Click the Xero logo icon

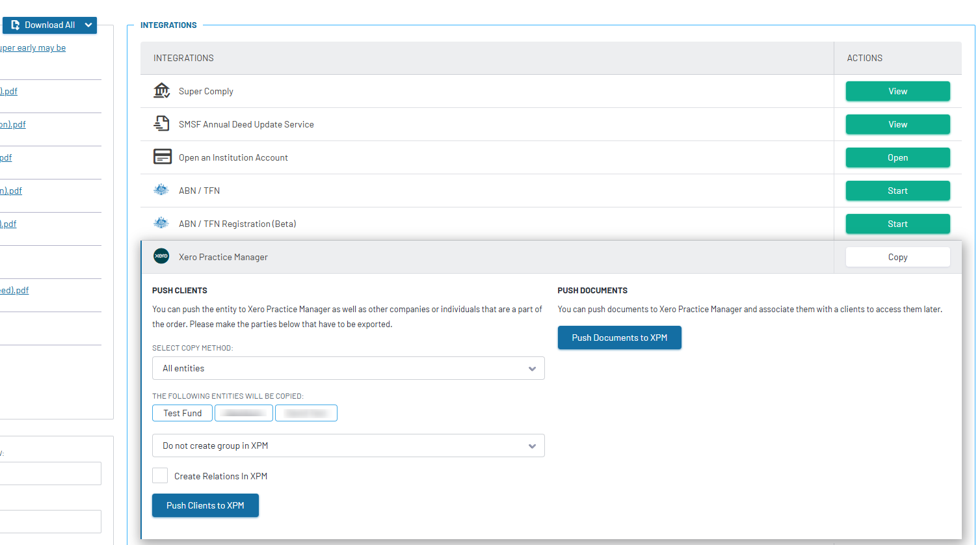[x=161, y=256]
